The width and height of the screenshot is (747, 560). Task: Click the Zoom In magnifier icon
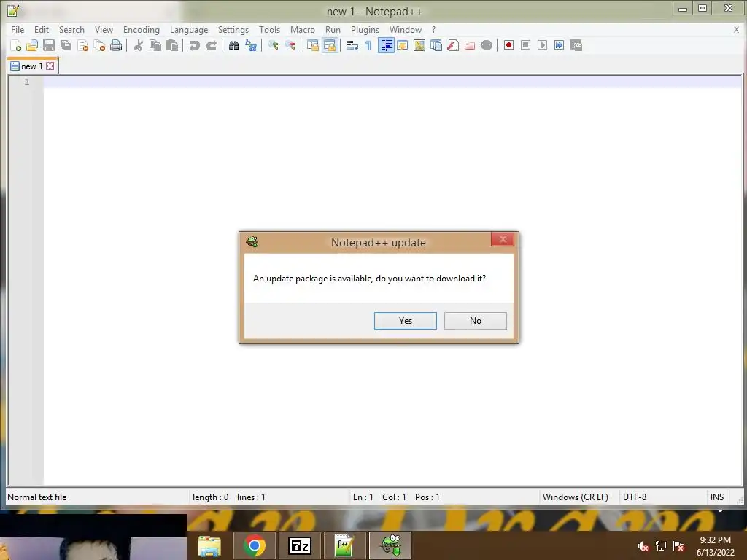tap(273, 45)
